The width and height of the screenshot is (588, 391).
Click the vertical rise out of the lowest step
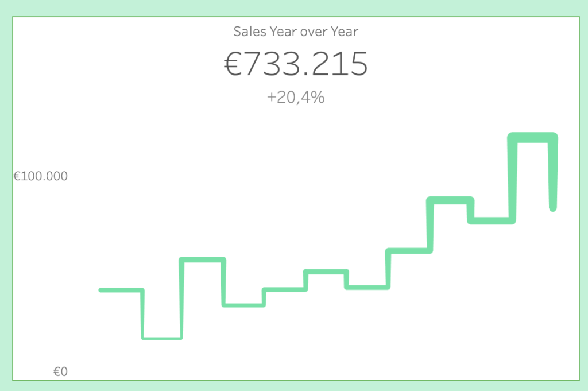click(181, 299)
